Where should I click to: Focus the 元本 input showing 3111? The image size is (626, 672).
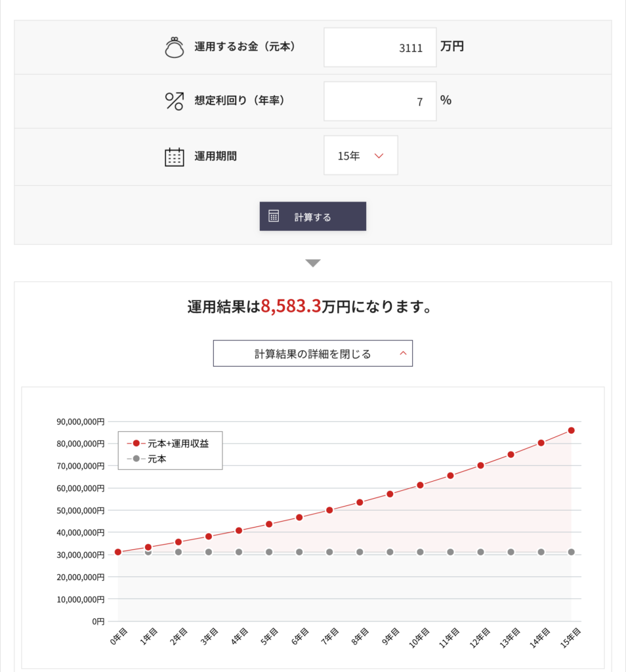pos(380,47)
